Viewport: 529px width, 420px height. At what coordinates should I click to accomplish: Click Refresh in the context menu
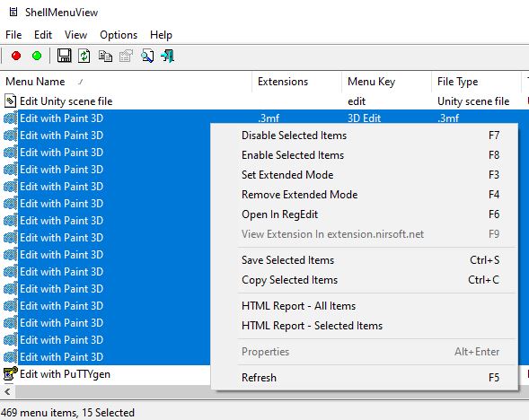(x=365, y=378)
